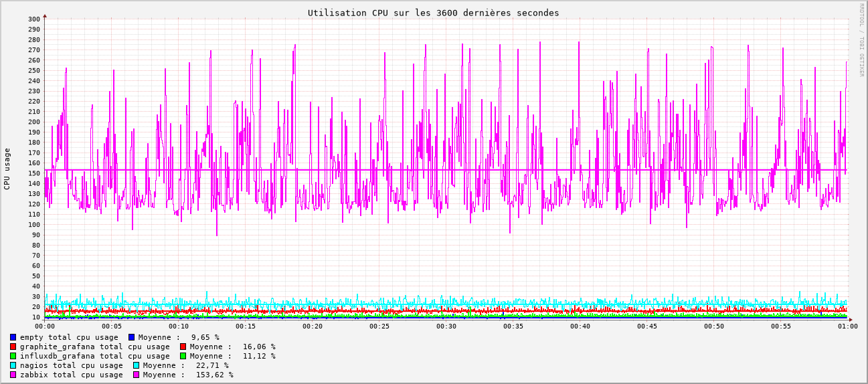The width and height of the screenshot is (868, 384).
Task: Click the 00:00 time axis label
Action: point(45,326)
